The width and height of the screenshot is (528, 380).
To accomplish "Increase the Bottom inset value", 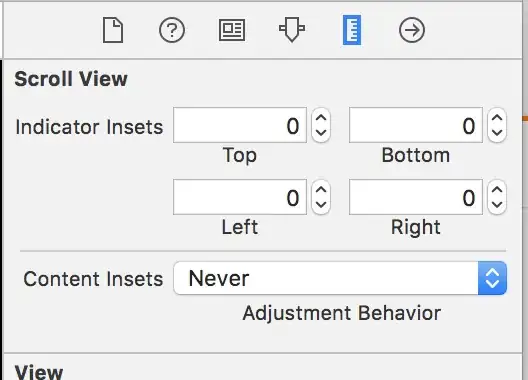I will pyautogui.click(x=497, y=117).
